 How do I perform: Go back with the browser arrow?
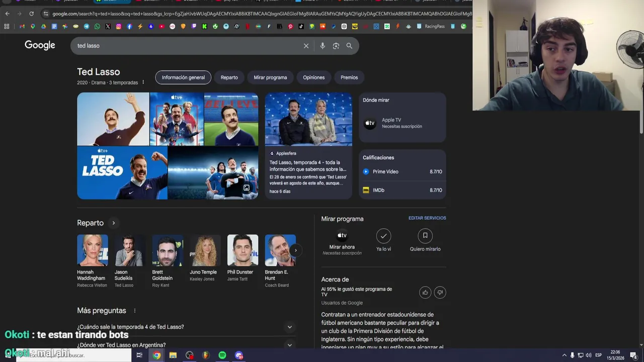click(7, 14)
